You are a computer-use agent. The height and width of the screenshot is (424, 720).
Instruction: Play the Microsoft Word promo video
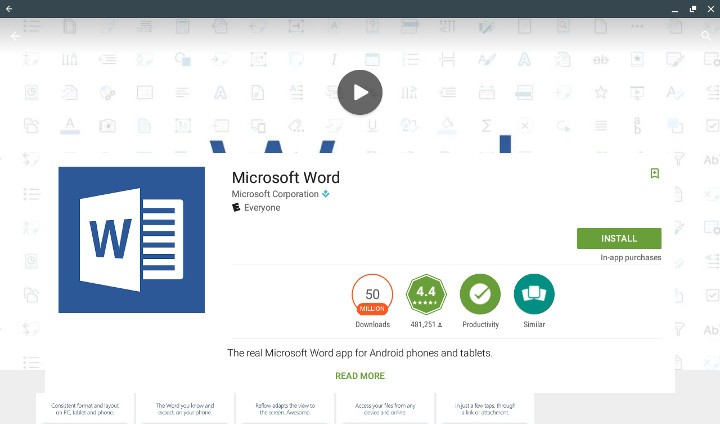[360, 92]
